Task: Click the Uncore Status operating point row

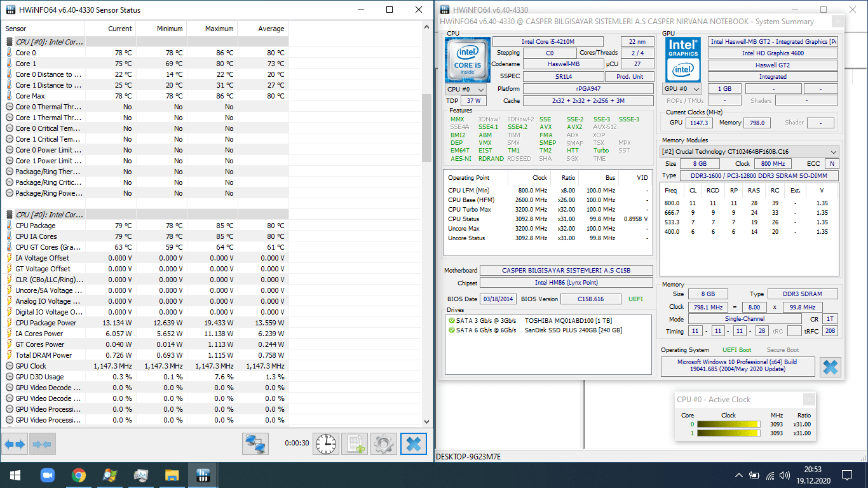Action: (x=548, y=238)
